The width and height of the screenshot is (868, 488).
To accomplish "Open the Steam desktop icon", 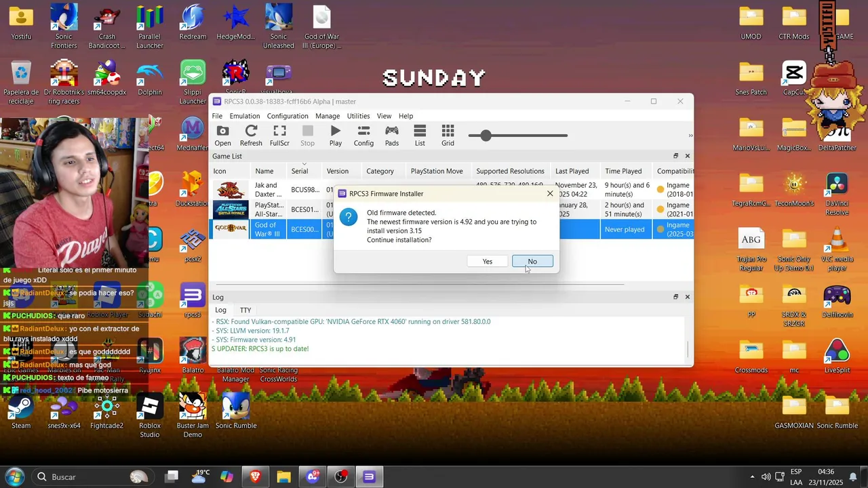I will pos(21,411).
